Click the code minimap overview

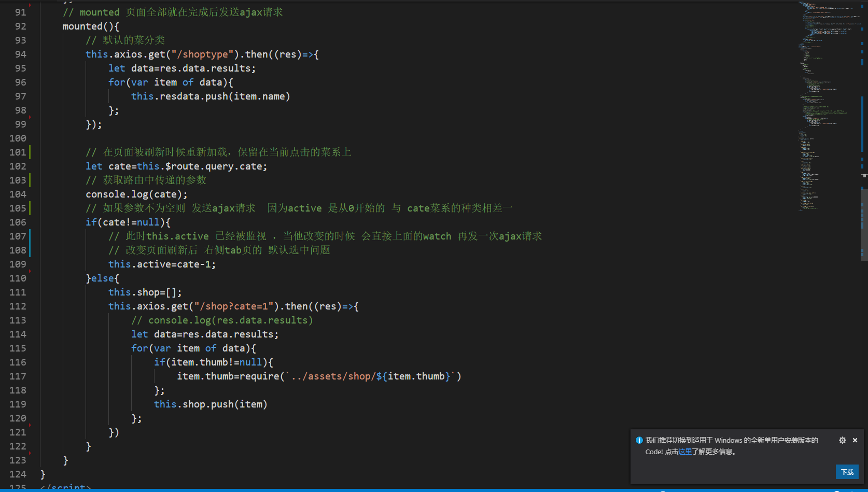click(x=830, y=106)
